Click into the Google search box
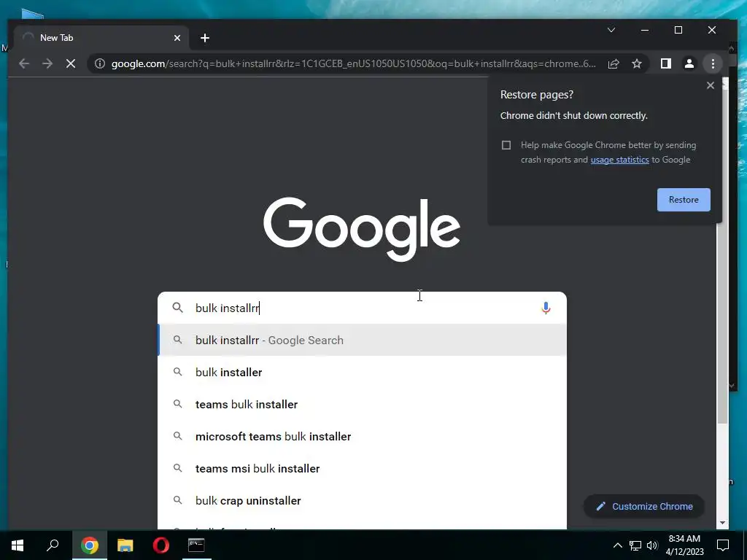This screenshot has height=560, width=747. [x=362, y=308]
